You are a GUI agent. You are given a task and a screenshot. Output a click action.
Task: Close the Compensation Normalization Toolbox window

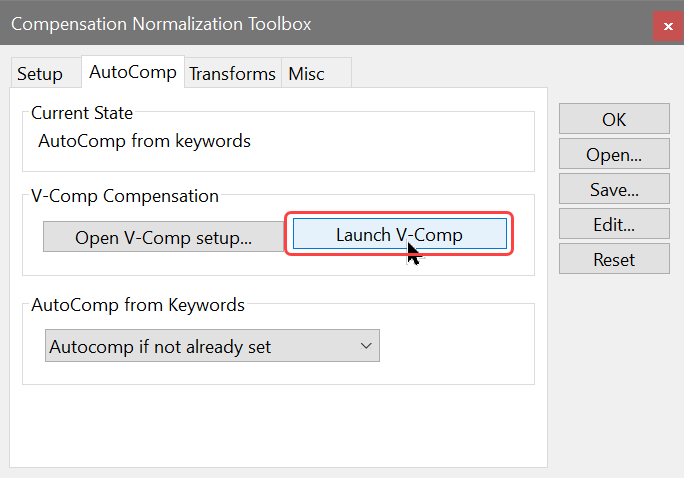tap(668, 24)
